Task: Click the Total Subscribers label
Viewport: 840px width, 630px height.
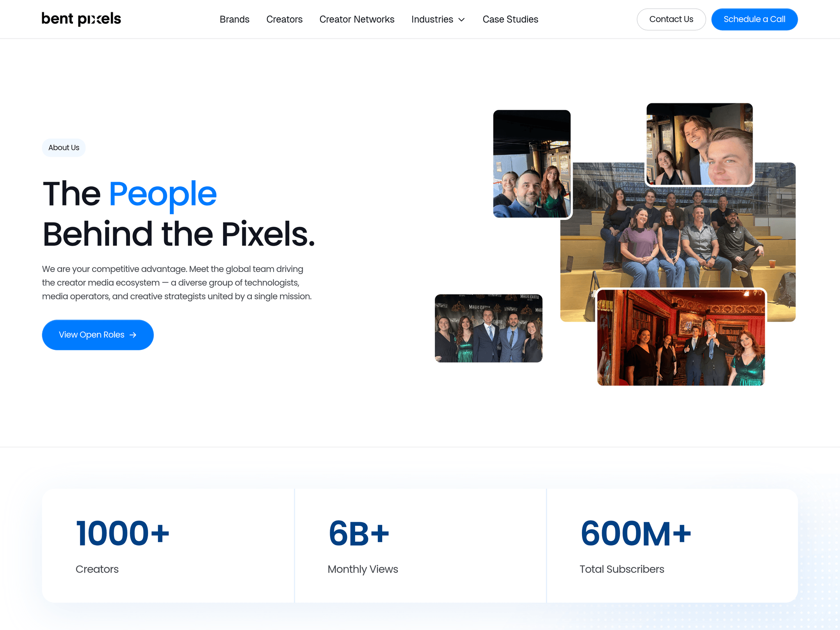Action: [622, 569]
